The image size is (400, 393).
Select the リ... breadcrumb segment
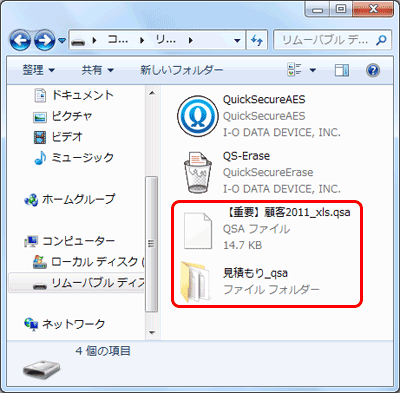tap(166, 40)
